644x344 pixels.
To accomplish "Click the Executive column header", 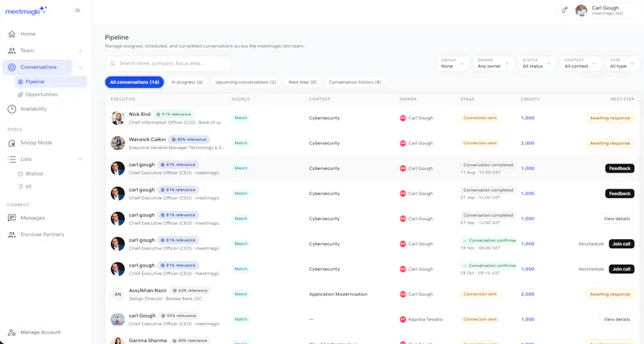I will pos(123,99).
